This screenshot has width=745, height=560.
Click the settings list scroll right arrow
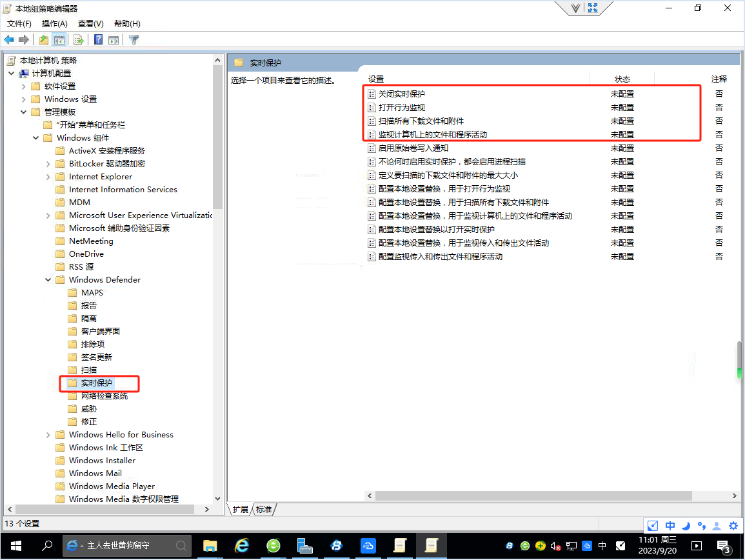click(735, 496)
